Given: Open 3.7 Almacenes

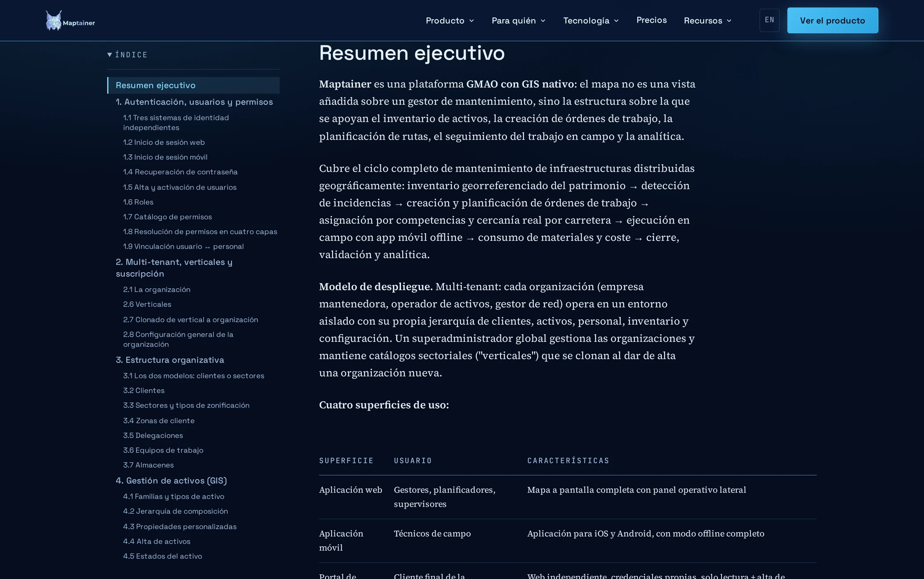Looking at the screenshot, I should [148, 465].
